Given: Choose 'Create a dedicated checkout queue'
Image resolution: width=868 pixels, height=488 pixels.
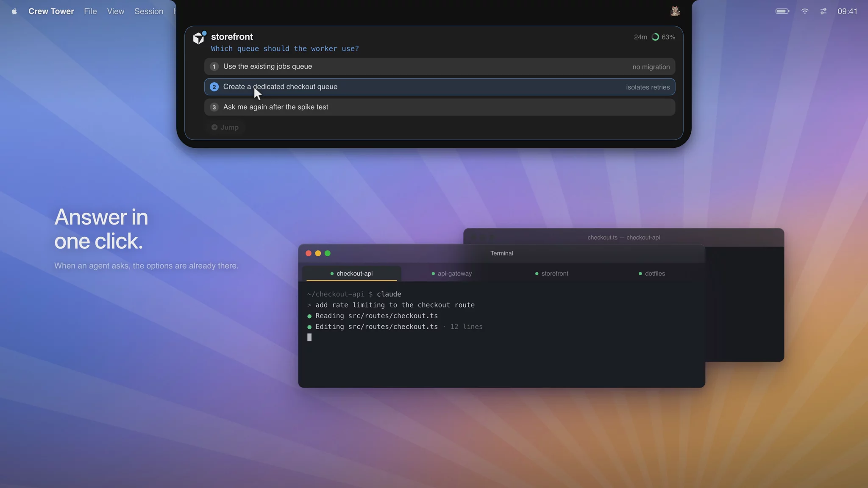Looking at the screenshot, I should pyautogui.click(x=440, y=87).
